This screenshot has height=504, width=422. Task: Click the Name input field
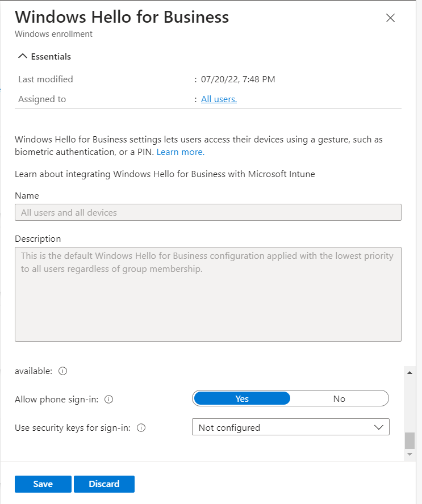tap(208, 212)
